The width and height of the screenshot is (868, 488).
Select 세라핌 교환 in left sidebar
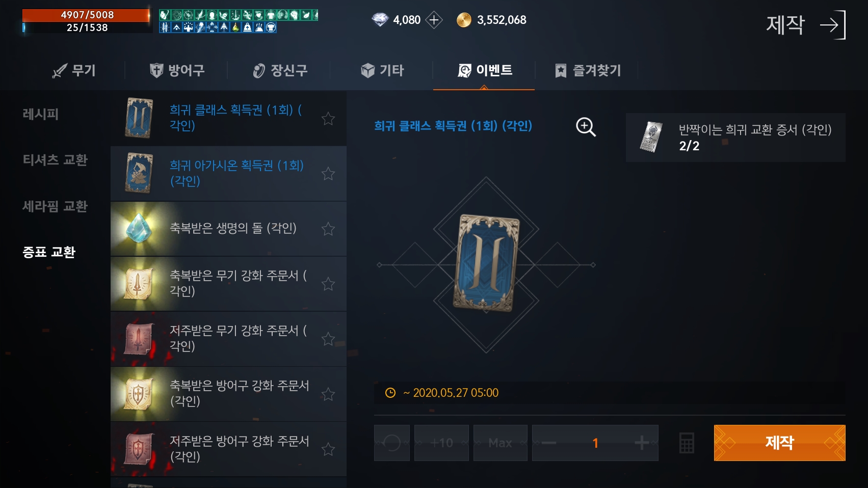tap(55, 206)
